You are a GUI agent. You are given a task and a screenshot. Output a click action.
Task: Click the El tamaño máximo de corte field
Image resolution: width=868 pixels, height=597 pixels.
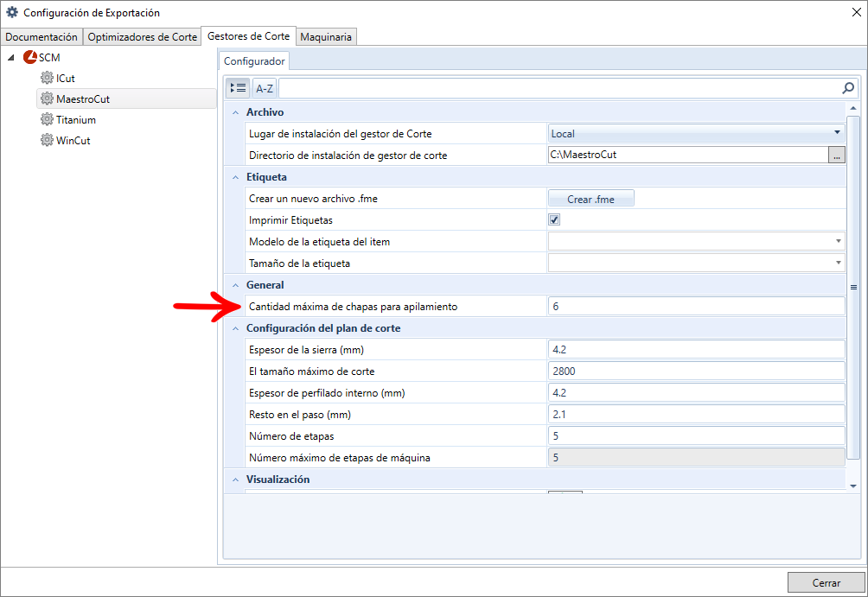(x=697, y=371)
